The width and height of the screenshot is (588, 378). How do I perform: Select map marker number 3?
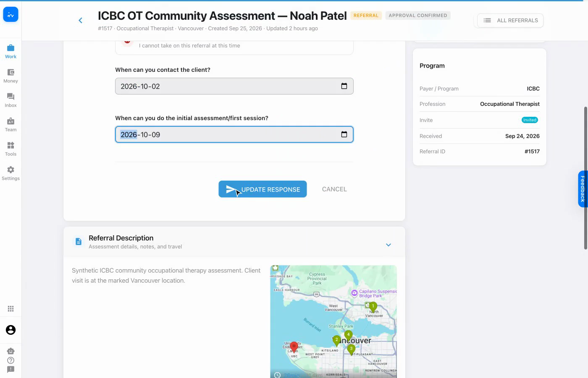point(351,349)
